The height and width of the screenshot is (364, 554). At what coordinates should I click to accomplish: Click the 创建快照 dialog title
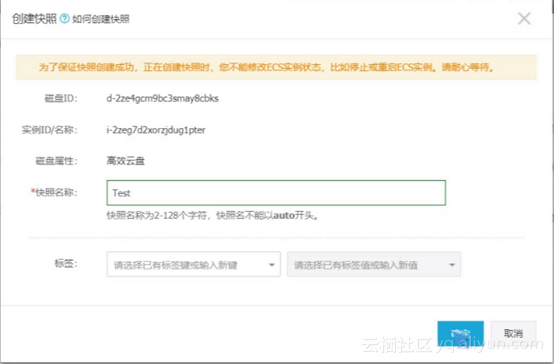click(34, 19)
